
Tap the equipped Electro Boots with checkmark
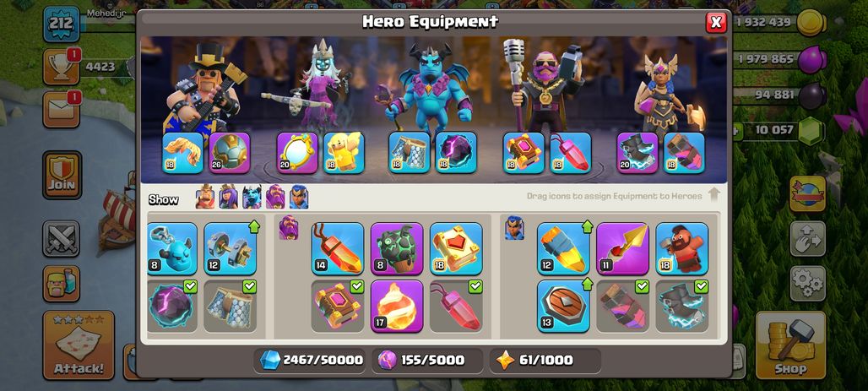click(x=682, y=307)
